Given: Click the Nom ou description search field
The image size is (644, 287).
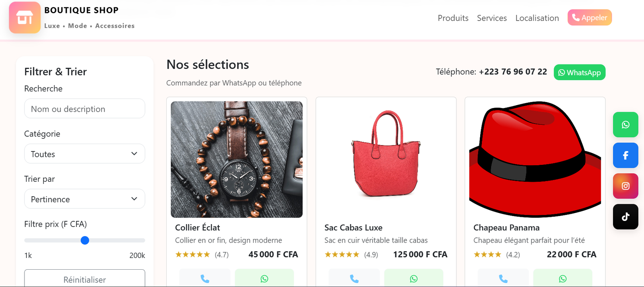Looking at the screenshot, I should [85, 108].
